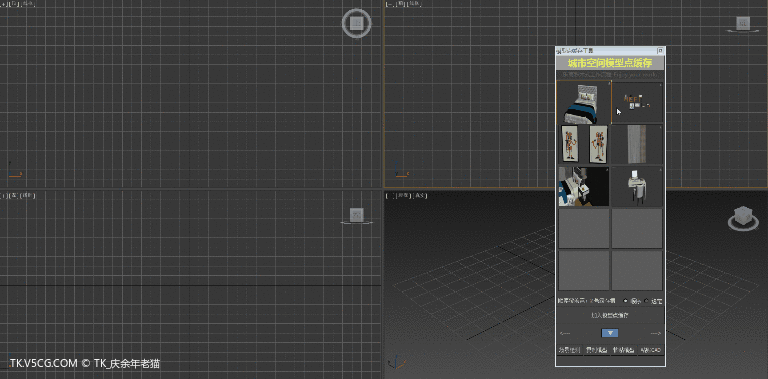Viewport: 768px width, 379px height.
Task: Choose the second (unselected) radio option
Action: coord(646,301)
